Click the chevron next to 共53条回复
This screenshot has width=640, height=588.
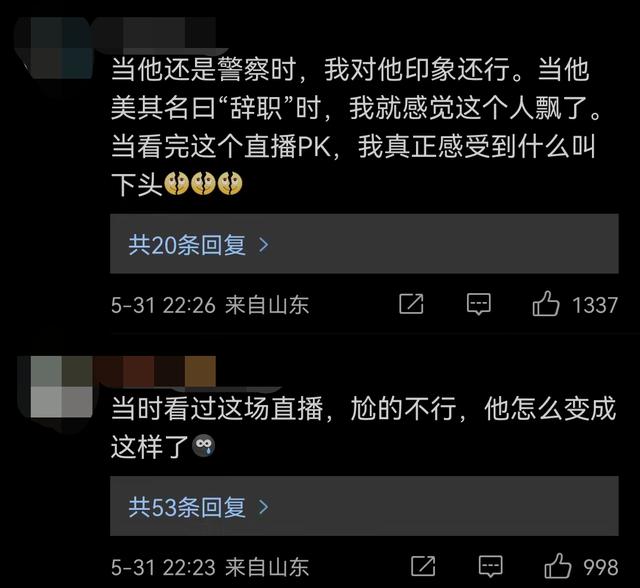pyautogui.click(x=264, y=507)
